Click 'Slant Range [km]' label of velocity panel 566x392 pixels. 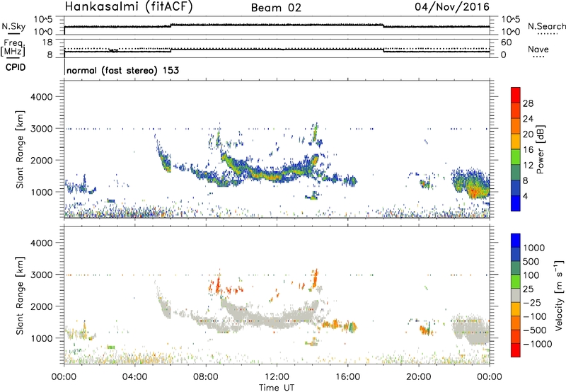point(20,296)
